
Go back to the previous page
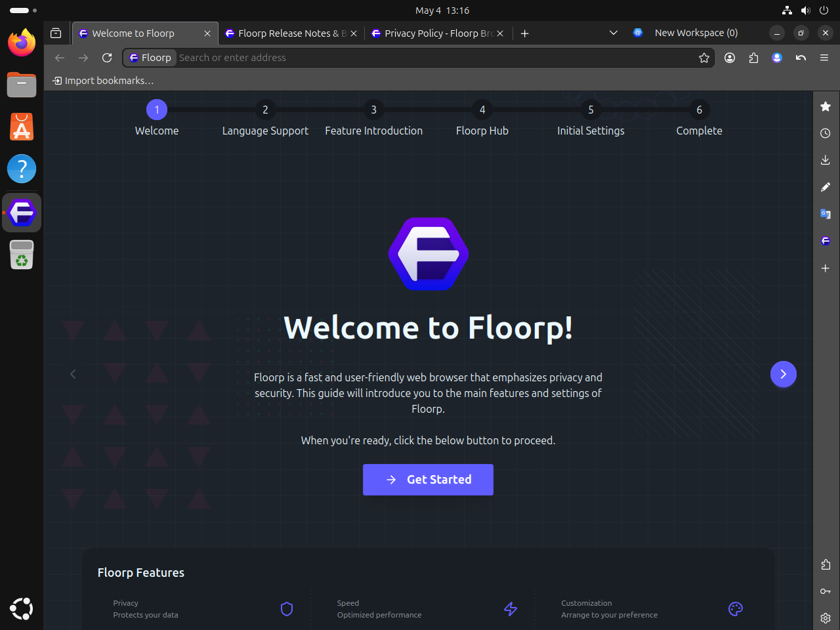(60, 58)
